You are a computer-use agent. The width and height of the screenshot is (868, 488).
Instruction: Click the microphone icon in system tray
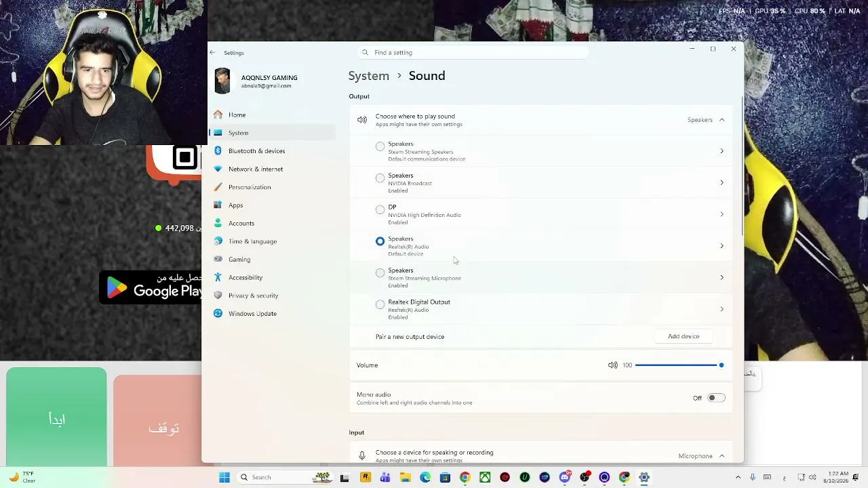[x=752, y=477]
